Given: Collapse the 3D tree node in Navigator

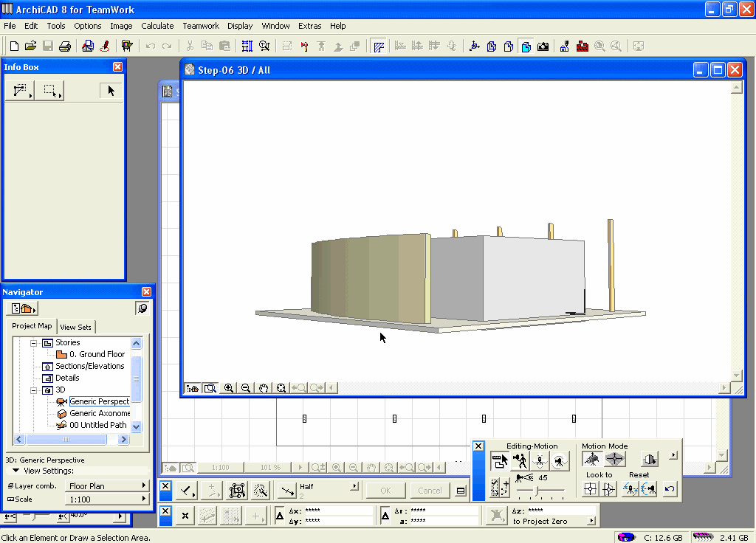Looking at the screenshot, I should tap(33, 390).
